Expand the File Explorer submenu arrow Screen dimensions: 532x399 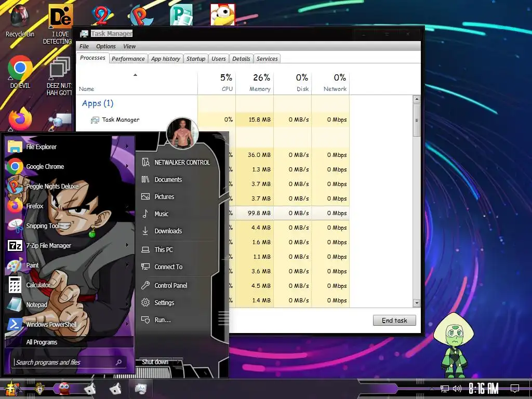pyautogui.click(x=127, y=147)
